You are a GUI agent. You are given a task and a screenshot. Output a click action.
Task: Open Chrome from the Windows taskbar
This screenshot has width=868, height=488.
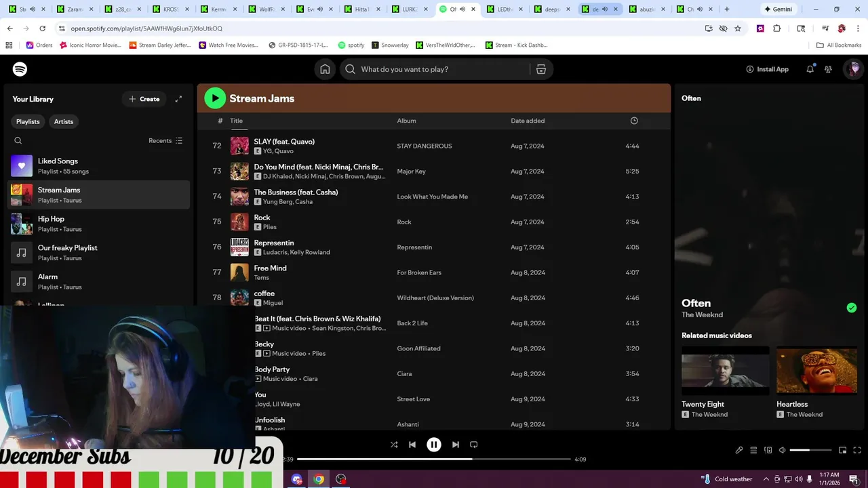click(319, 479)
